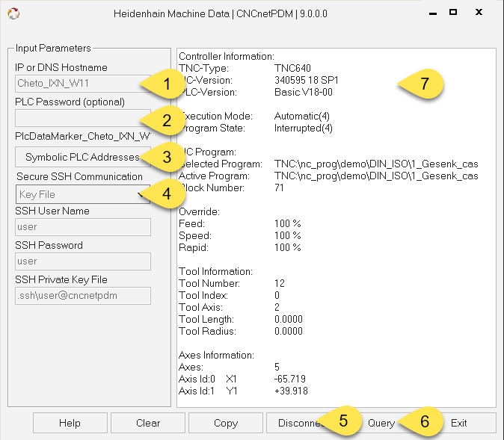Screen dimensions: 504x440
Task: Click the '340595 18 SP1' version value
Action: coord(307,80)
